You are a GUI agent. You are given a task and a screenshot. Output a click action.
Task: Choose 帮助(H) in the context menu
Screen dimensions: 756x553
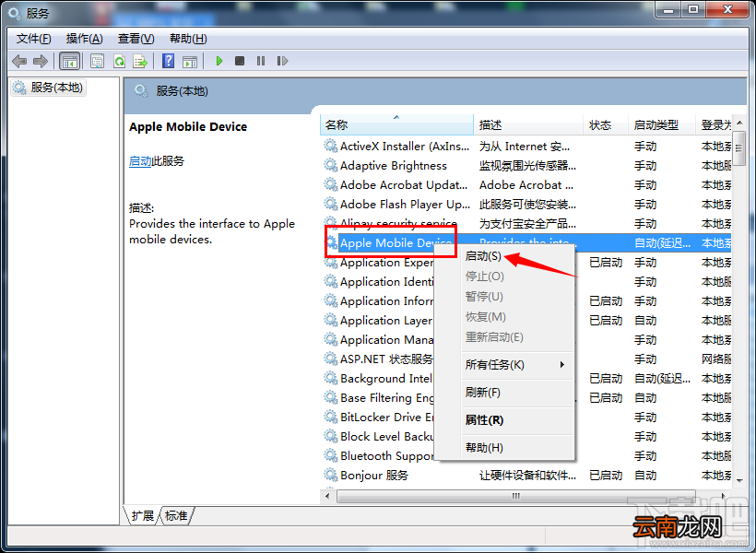(505, 447)
